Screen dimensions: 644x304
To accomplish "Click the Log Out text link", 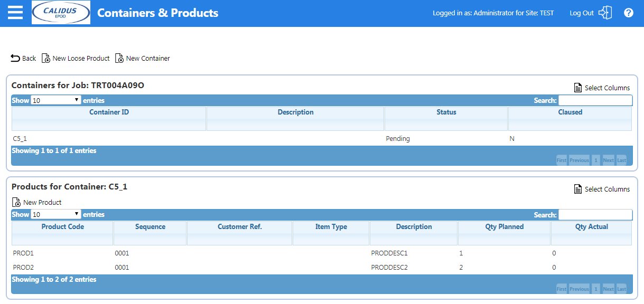I will tap(582, 13).
